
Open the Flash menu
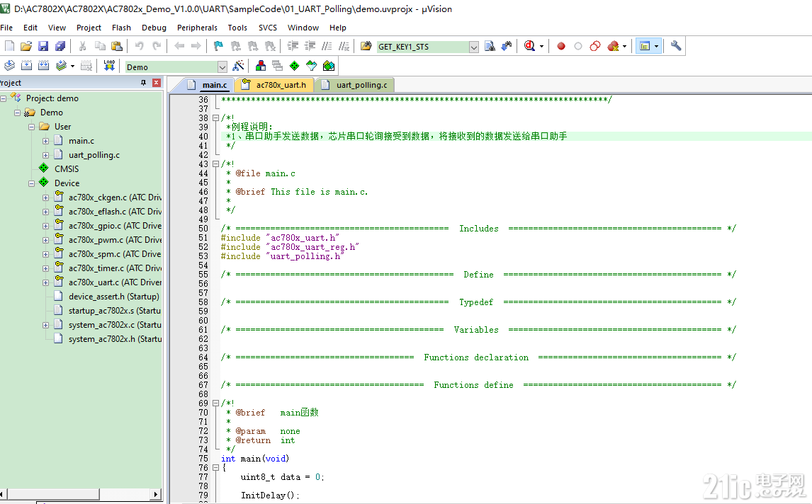pos(121,28)
